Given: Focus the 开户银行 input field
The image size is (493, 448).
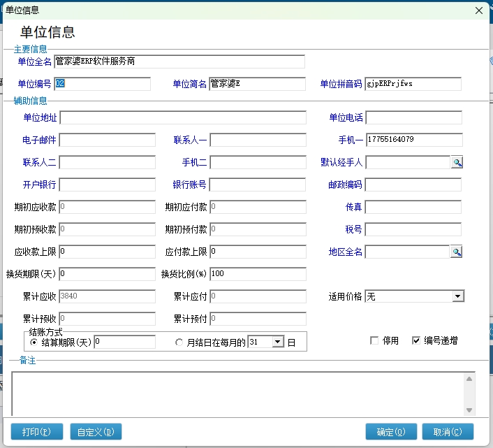Looking at the screenshot, I should pyautogui.click(x=108, y=185).
